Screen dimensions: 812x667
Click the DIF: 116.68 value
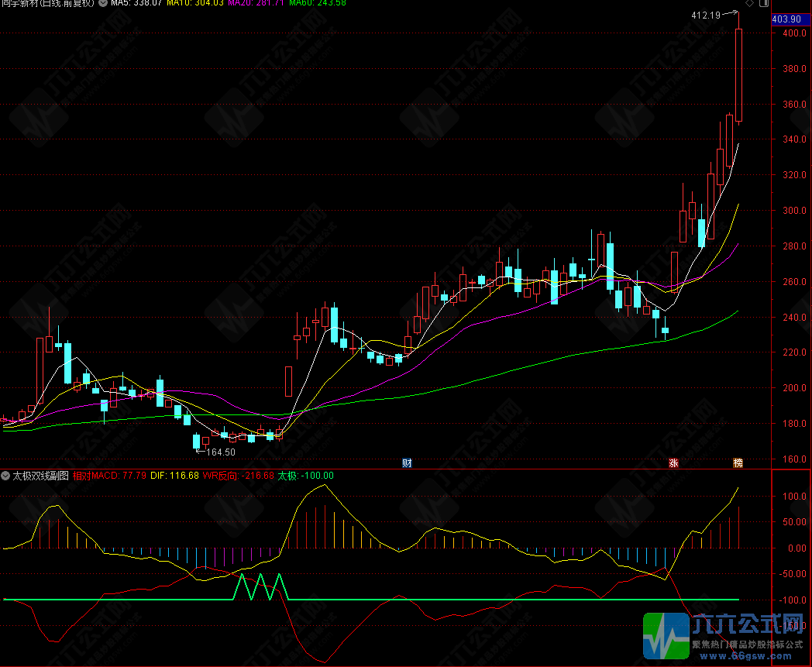174,476
